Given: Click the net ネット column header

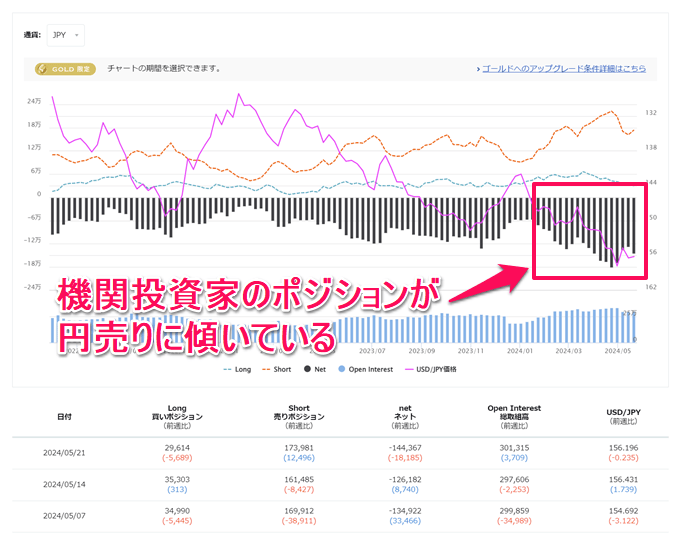Looking at the screenshot, I should click(x=405, y=416).
